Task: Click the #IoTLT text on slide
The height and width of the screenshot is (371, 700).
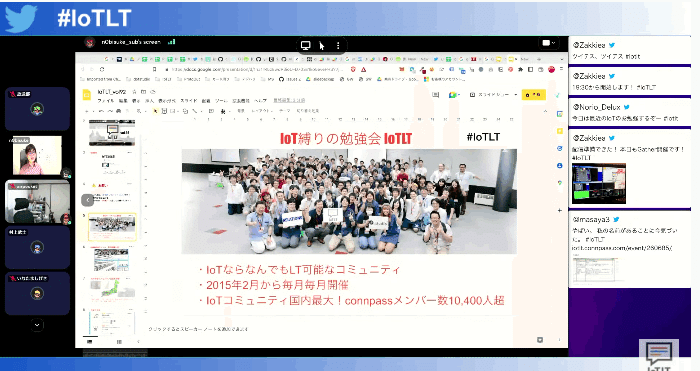Action: pos(483,137)
